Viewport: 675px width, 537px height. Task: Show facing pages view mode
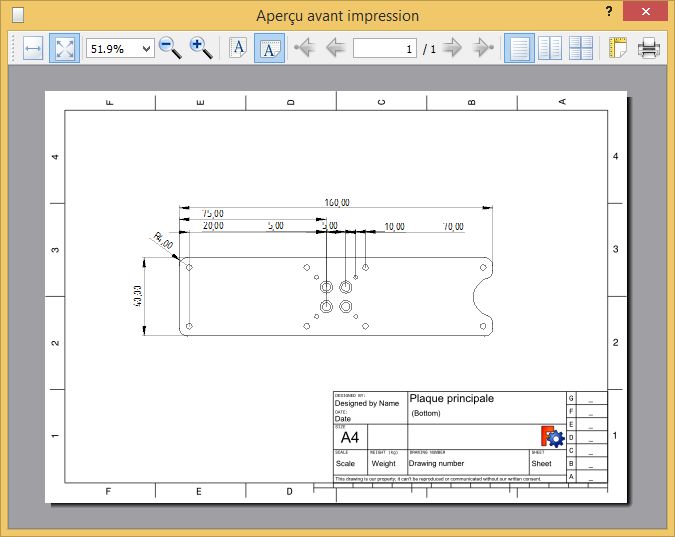(550, 48)
